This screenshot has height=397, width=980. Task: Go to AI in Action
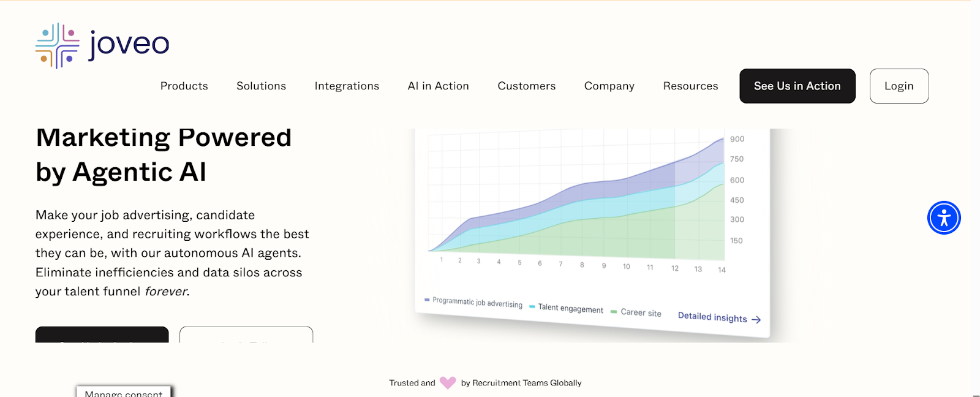point(438,86)
